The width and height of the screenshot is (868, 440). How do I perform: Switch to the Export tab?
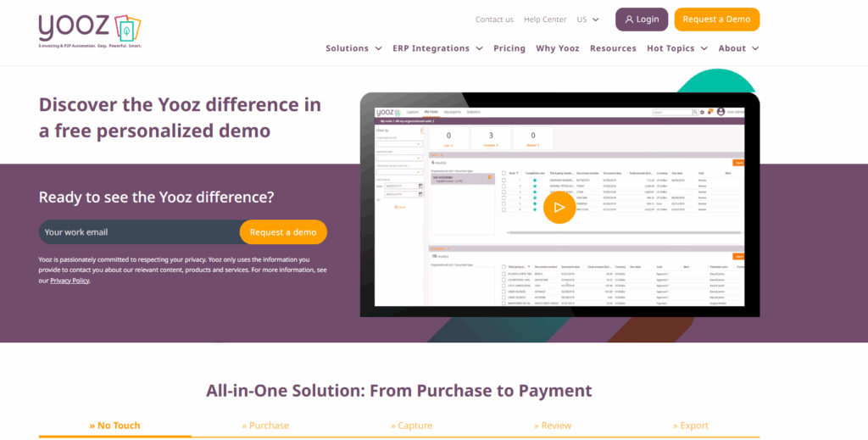tap(690, 426)
